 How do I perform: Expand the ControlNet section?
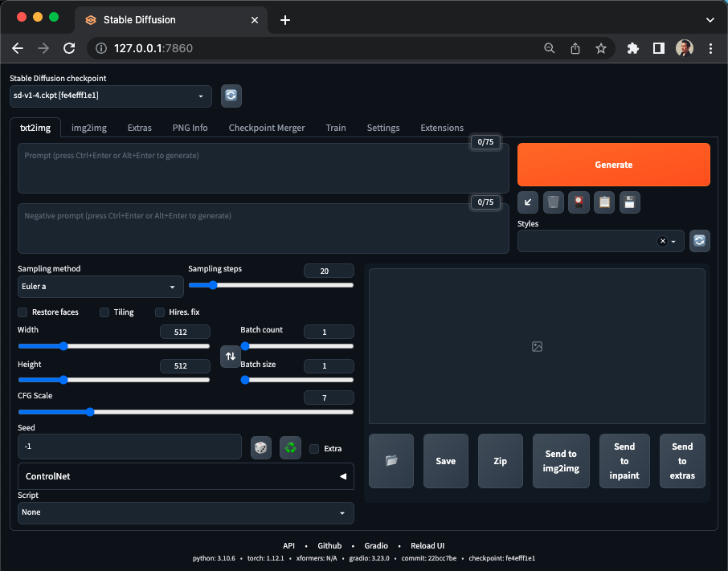tap(186, 475)
